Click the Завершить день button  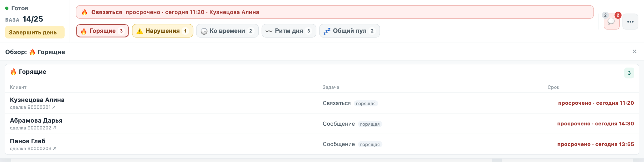[35, 33]
